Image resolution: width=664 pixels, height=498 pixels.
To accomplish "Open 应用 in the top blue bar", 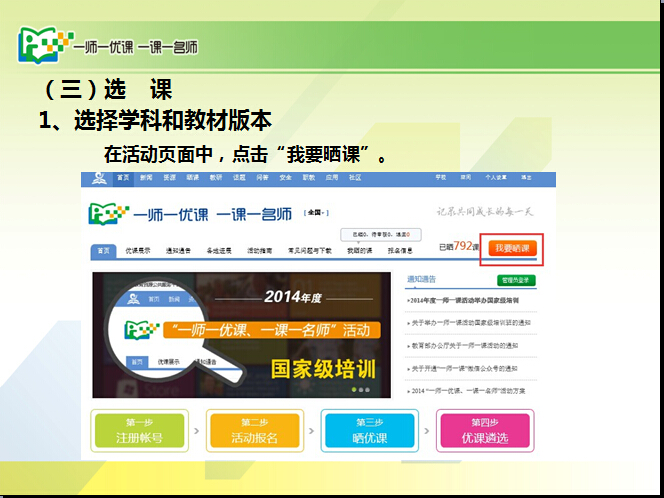I will [x=332, y=178].
